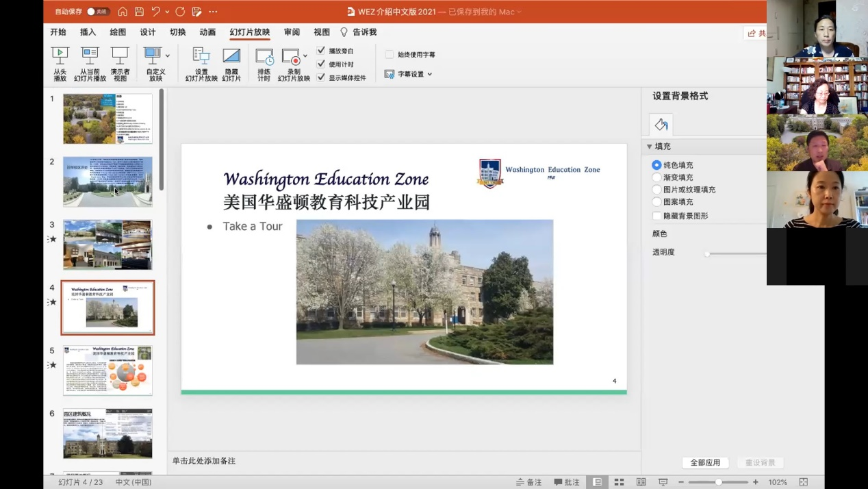868x489 pixels.
Task: Click the transparency (透明度) slider handle
Action: (707, 253)
